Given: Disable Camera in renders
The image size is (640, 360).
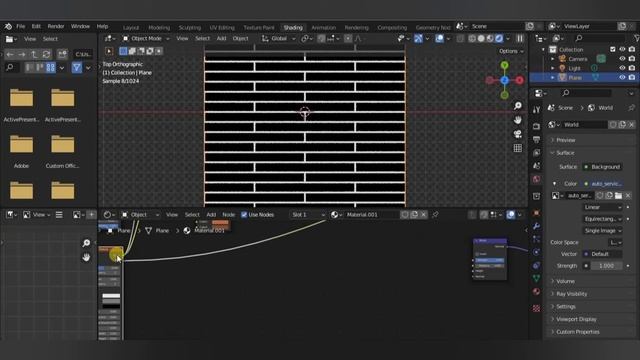Looking at the screenshot, I should pyautogui.click(x=632, y=59).
